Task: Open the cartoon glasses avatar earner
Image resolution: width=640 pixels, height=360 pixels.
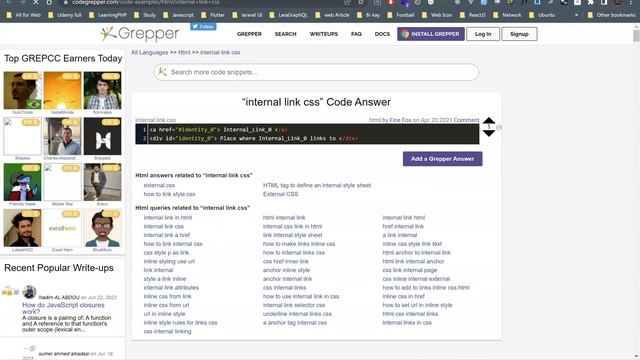Action: click(x=102, y=228)
